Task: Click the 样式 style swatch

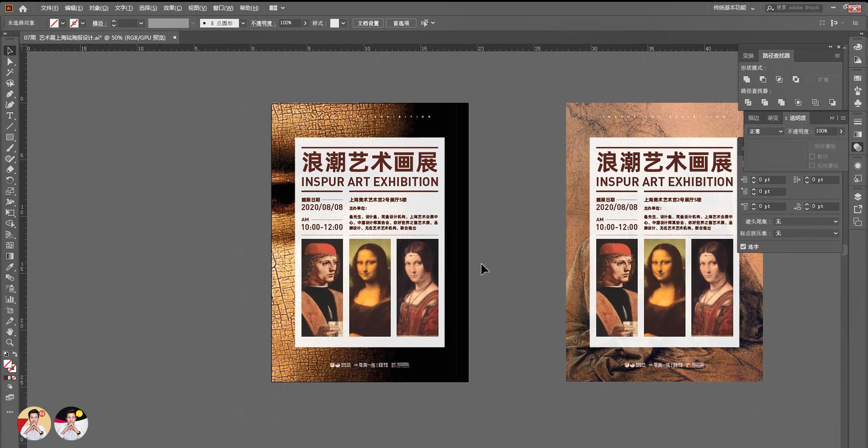Action: [335, 23]
